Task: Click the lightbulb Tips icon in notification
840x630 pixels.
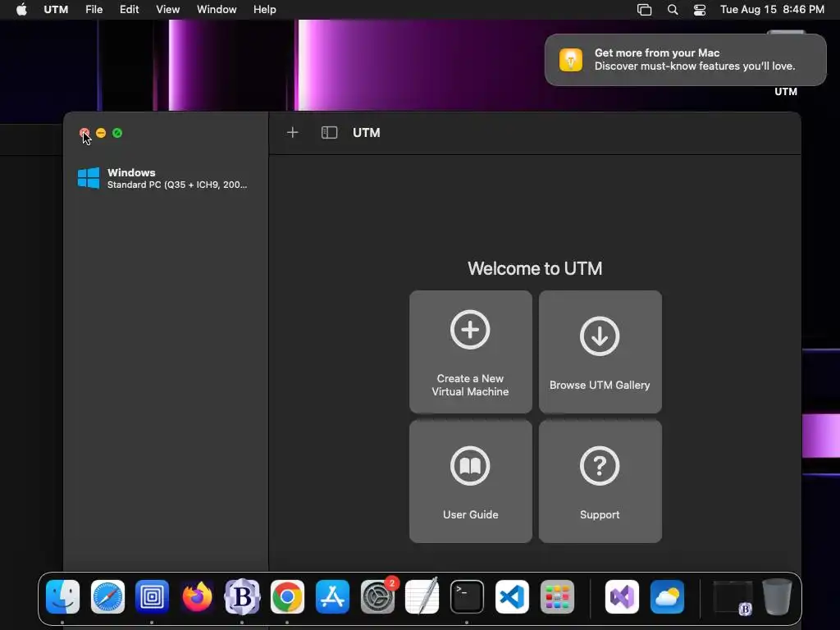Action: [x=571, y=59]
